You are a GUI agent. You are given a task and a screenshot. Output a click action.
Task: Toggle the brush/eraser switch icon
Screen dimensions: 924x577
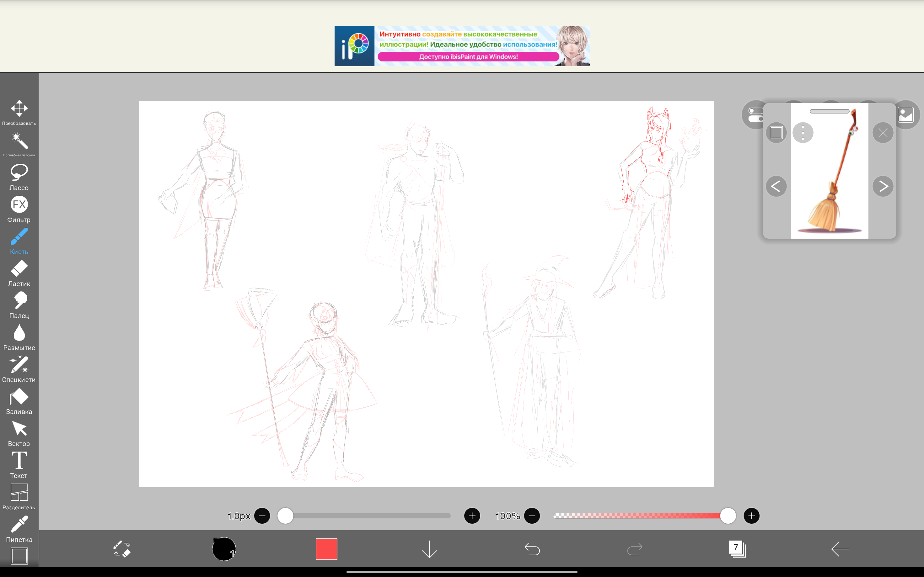pyautogui.click(x=122, y=549)
